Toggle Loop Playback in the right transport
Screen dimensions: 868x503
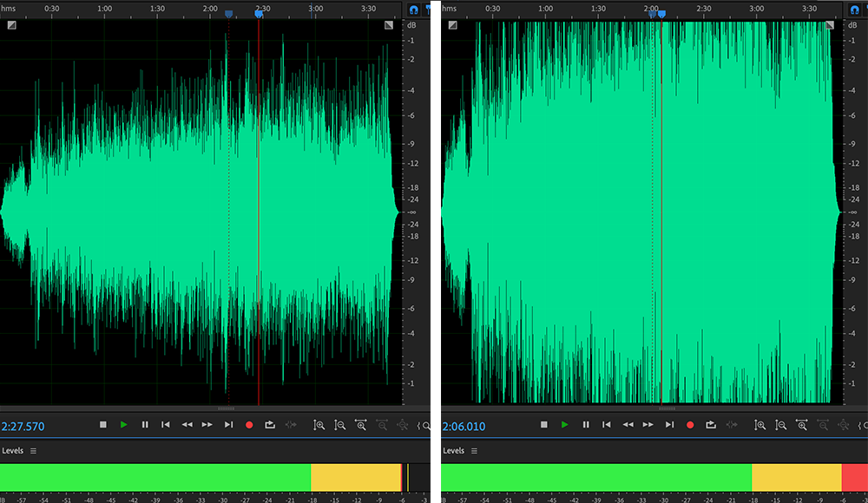[x=711, y=425]
